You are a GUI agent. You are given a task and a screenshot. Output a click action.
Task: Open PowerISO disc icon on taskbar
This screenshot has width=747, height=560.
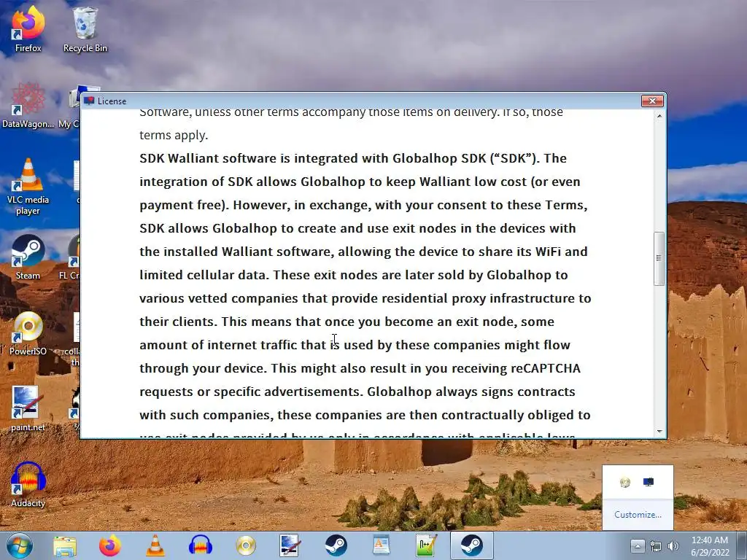point(246,545)
